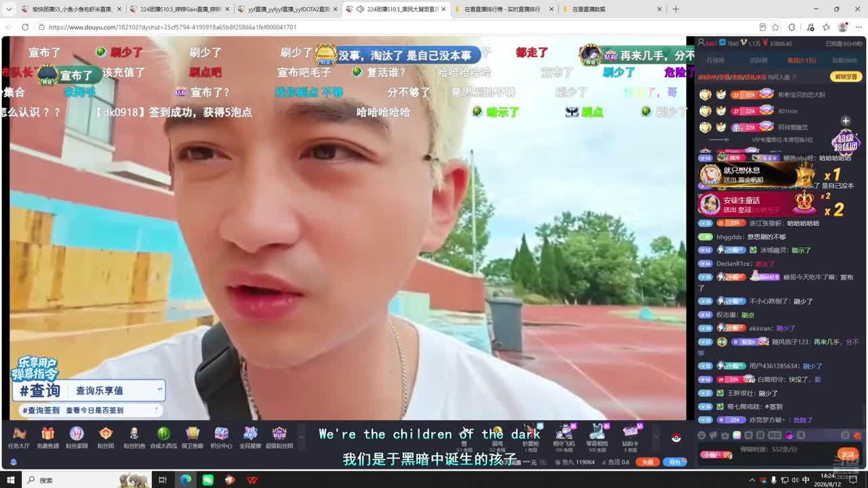The width and height of the screenshot is (868, 488).
Task: Click the Windows Start button
Action: tap(11, 480)
